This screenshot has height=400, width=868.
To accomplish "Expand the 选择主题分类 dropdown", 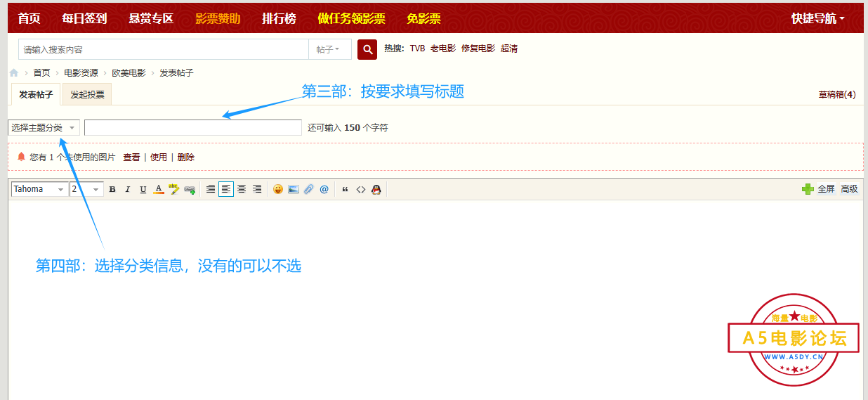I will click(x=44, y=128).
